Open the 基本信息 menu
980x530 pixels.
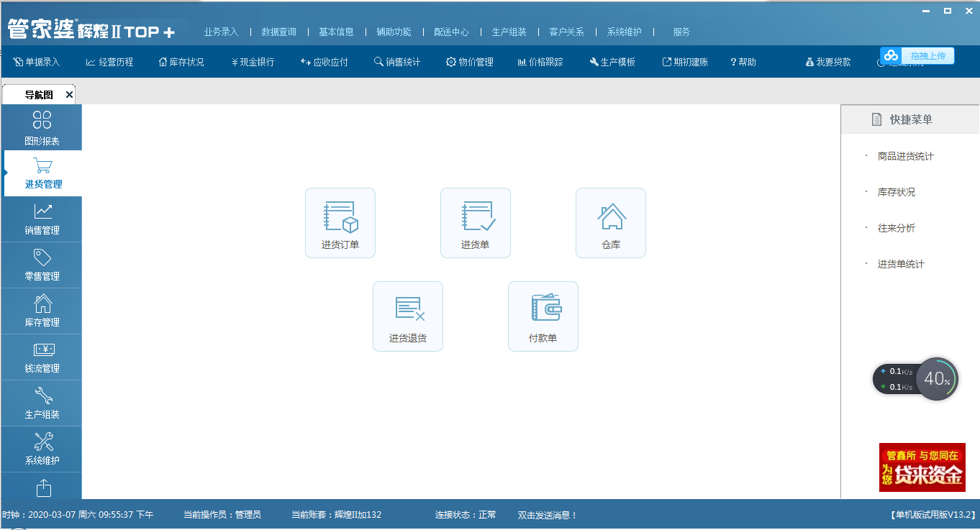(336, 32)
